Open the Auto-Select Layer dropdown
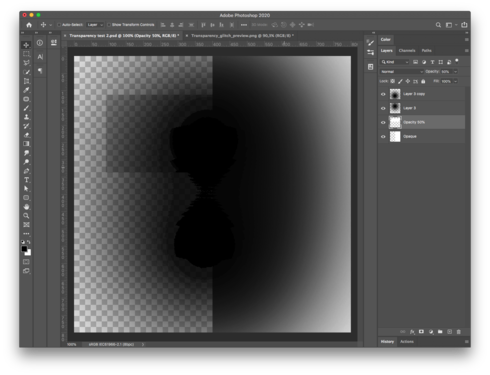Viewport: 490px width, 375px height. [x=95, y=25]
